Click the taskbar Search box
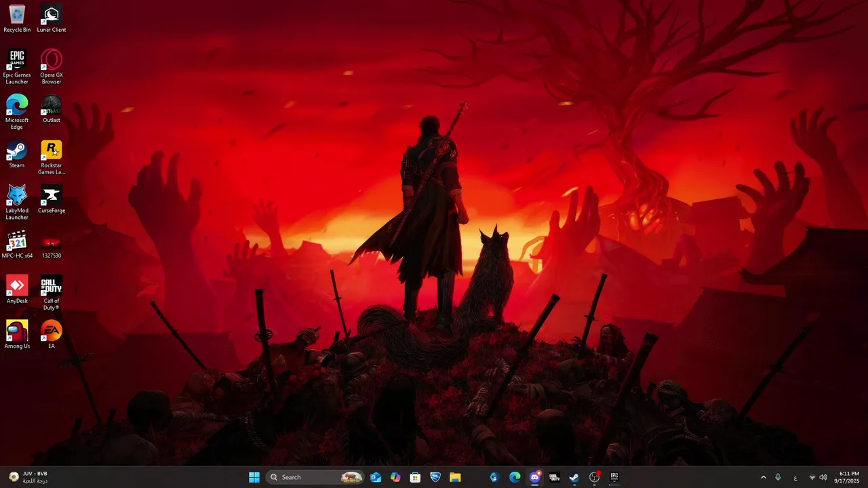Screen dimensions: 868x488 click(315, 477)
